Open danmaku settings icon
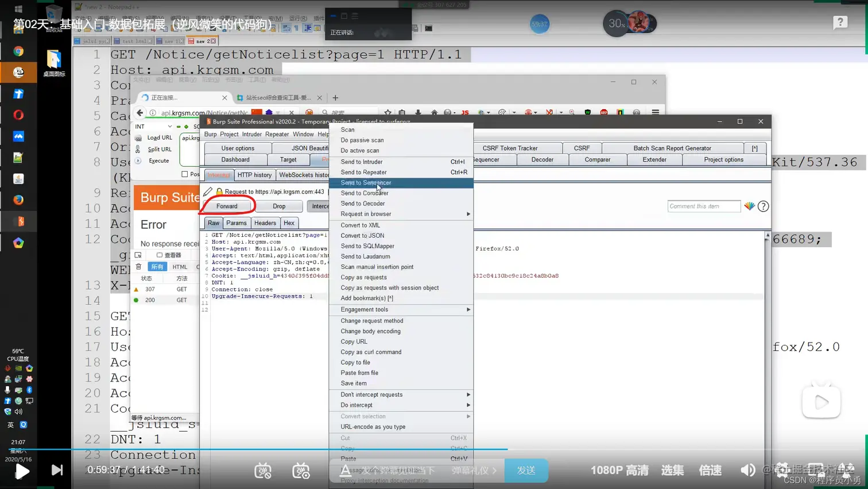Screen dimensions: 868x489 pyautogui.click(x=301, y=471)
